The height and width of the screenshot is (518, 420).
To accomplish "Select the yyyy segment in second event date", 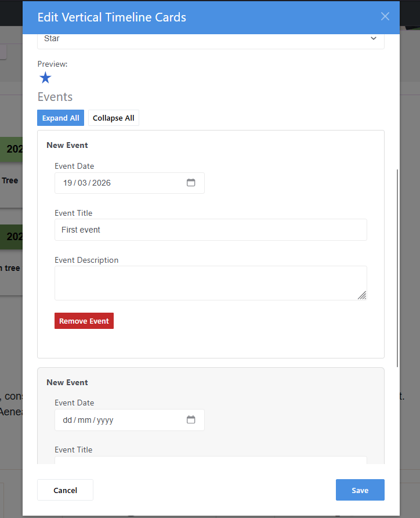I will (x=105, y=420).
